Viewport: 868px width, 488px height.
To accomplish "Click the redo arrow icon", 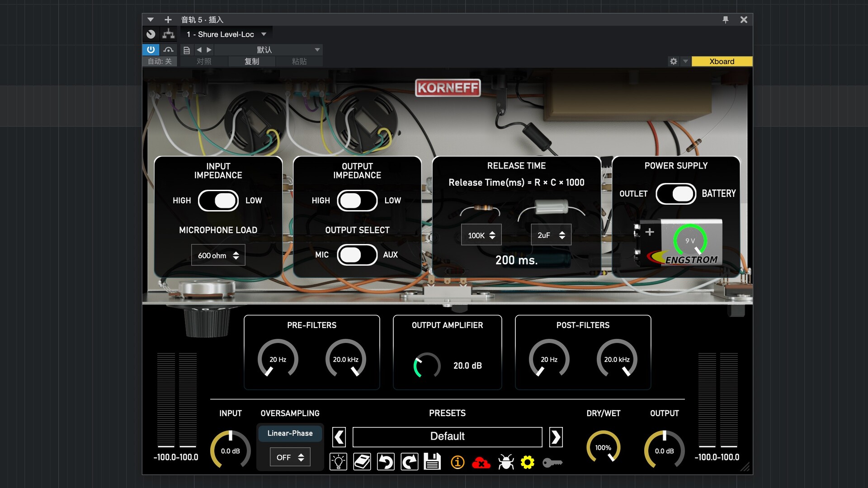I will click(x=410, y=462).
